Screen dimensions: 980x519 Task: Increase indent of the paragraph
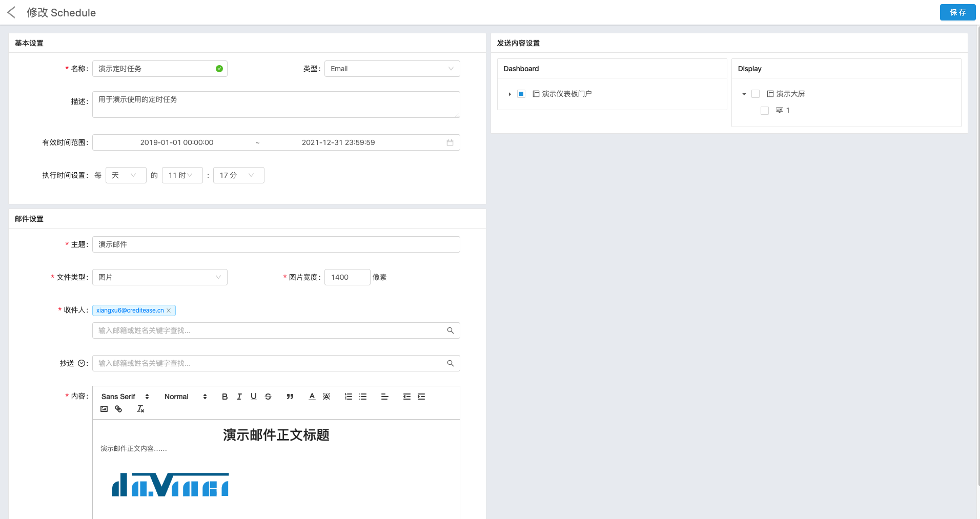click(421, 397)
